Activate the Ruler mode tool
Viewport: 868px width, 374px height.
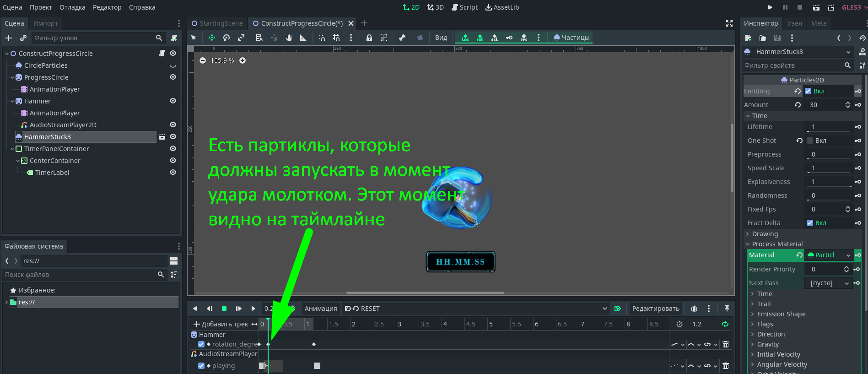point(303,38)
